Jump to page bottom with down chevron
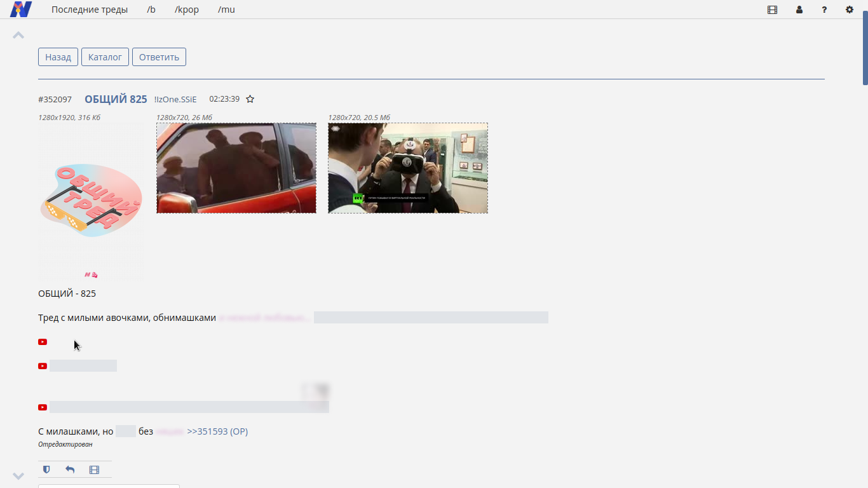This screenshot has width=868, height=488. pos(18,476)
